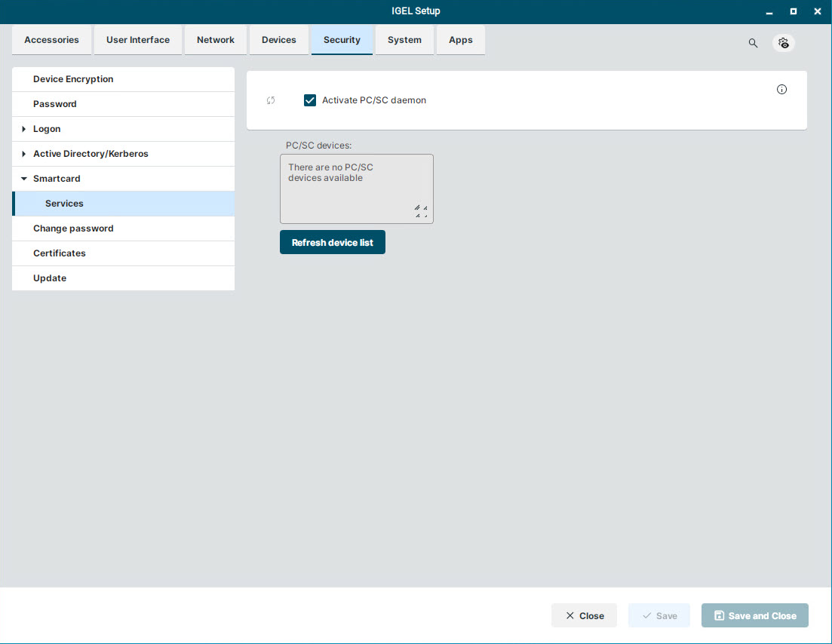Select Update in the sidebar
Image resolution: width=832 pixels, height=644 pixels.
click(123, 278)
